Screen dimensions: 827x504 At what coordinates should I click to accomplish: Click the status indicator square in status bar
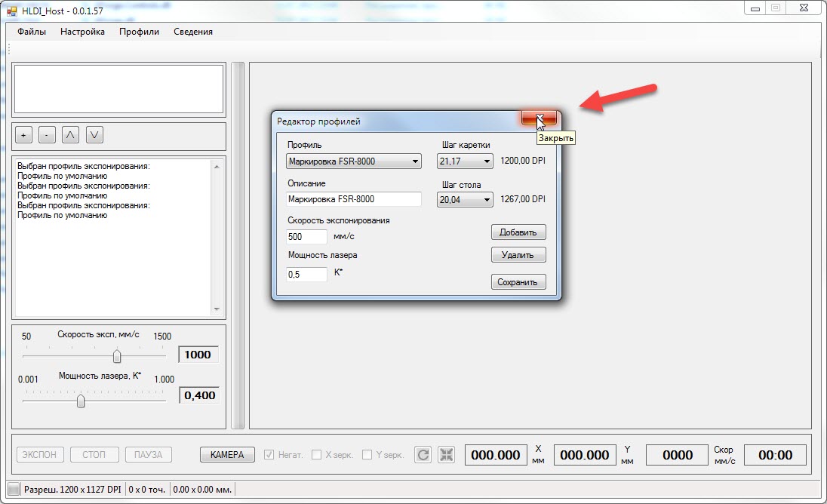(x=14, y=489)
